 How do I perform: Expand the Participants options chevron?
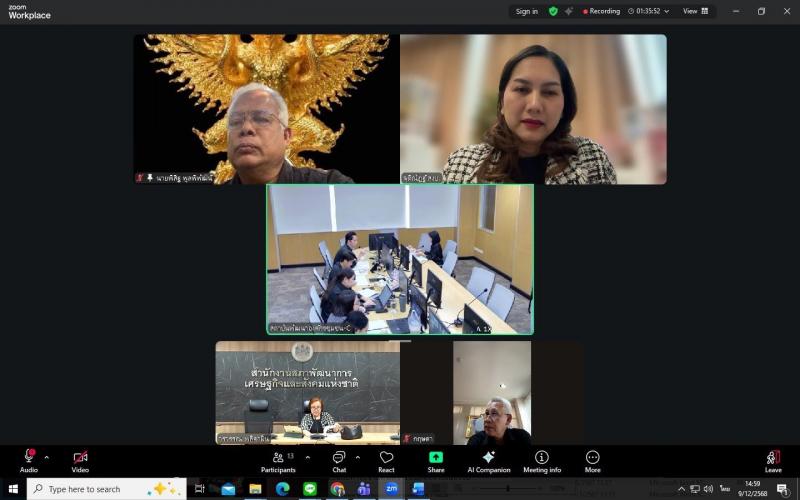tap(308, 458)
